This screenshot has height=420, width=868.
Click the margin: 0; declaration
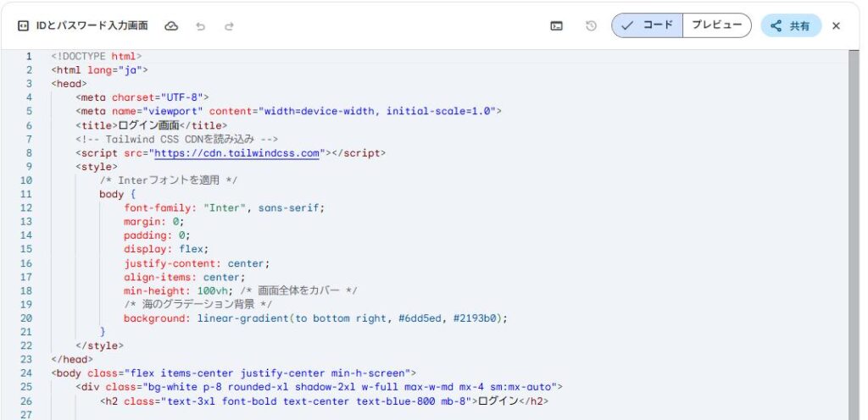(x=154, y=222)
